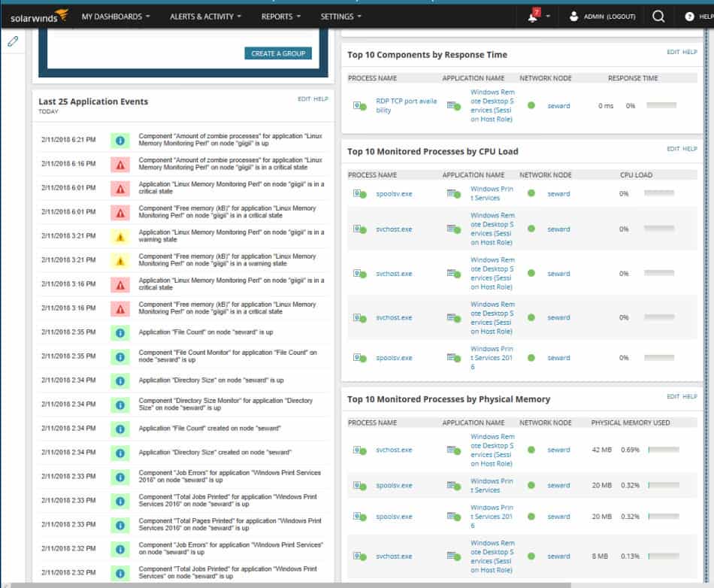The height and width of the screenshot is (588, 714).
Task: Click the Admin (Logout) link
Action: point(610,17)
